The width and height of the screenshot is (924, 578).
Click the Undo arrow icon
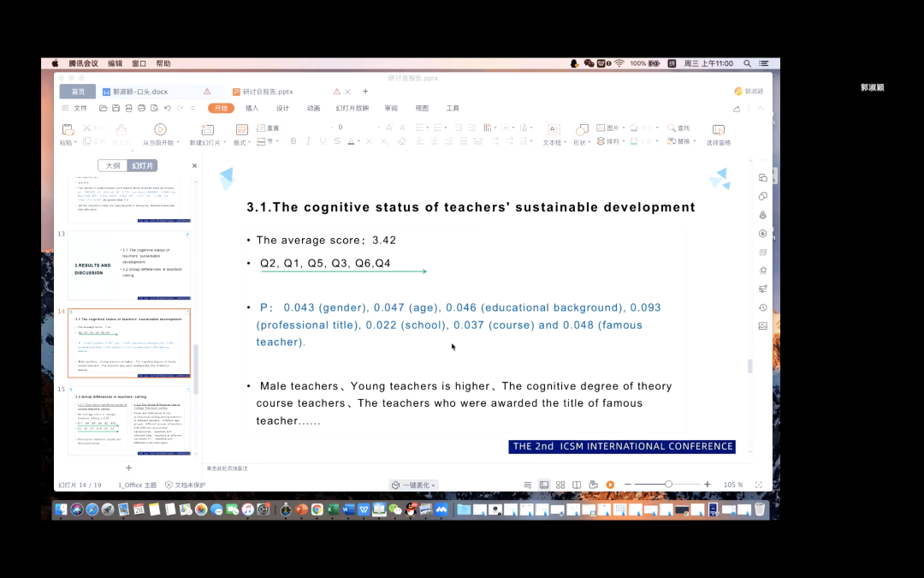tap(168, 108)
